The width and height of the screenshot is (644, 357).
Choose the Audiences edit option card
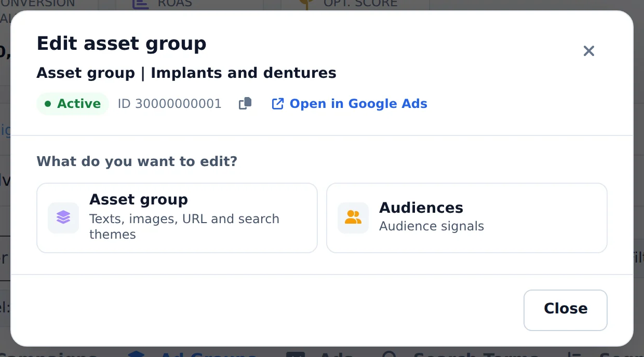coord(467,218)
